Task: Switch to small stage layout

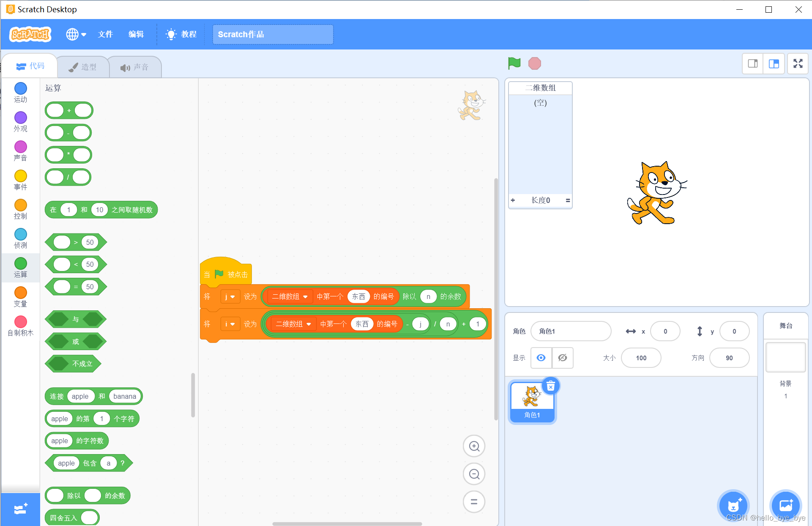Action: pyautogui.click(x=752, y=63)
